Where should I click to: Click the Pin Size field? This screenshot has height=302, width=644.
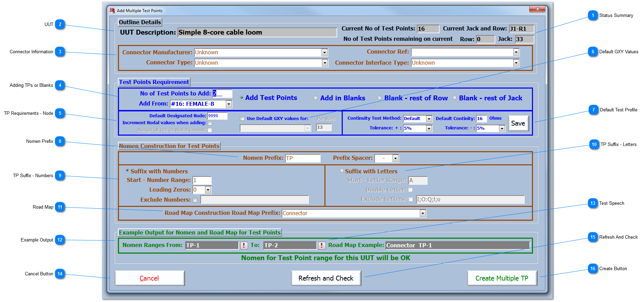click(324, 128)
